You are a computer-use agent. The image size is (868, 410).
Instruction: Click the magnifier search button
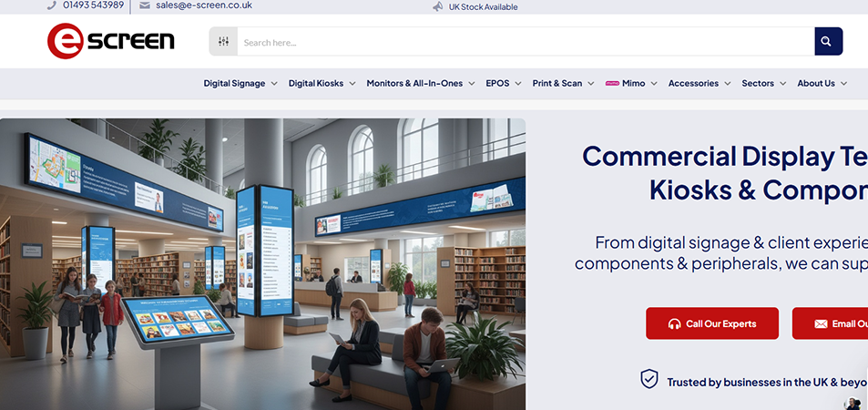point(828,42)
